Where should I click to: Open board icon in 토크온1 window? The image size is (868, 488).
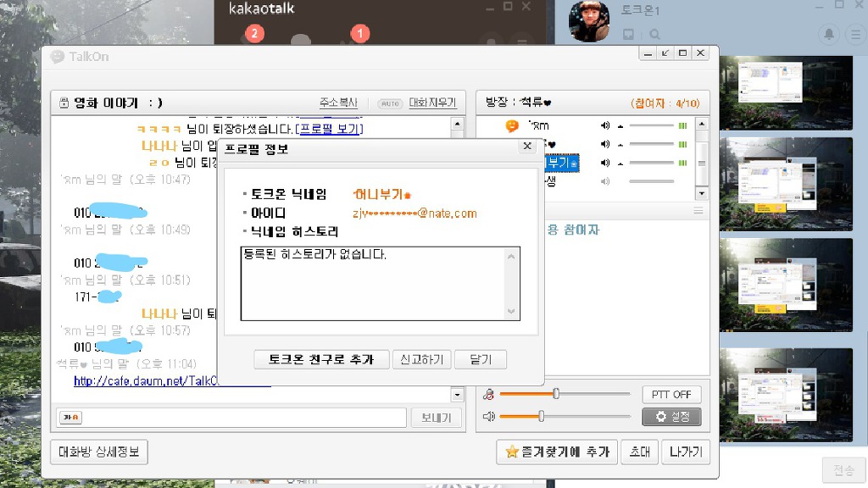point(628,34)
